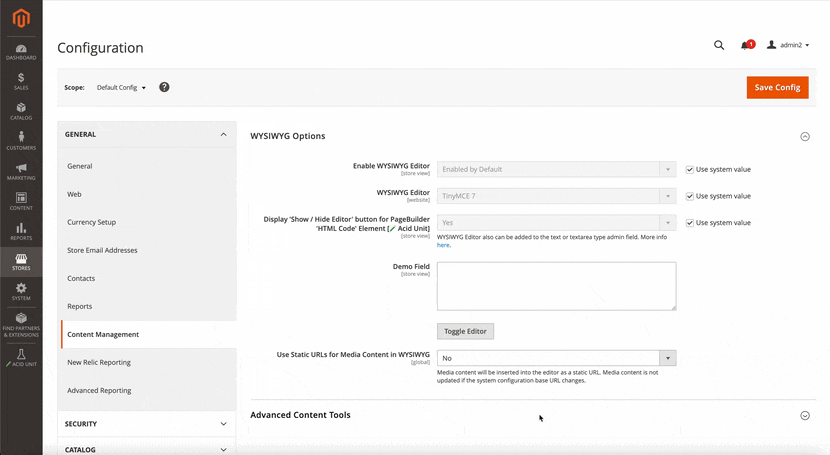
Task: Select Currency Setup in General menu
Action: pyautogui.click(x=92, y=222)
